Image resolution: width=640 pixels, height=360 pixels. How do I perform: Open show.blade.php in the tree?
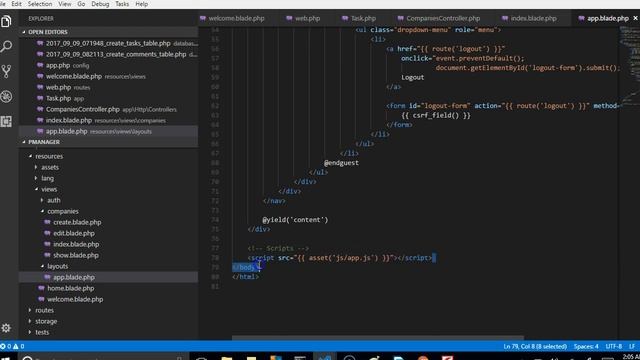76,256
